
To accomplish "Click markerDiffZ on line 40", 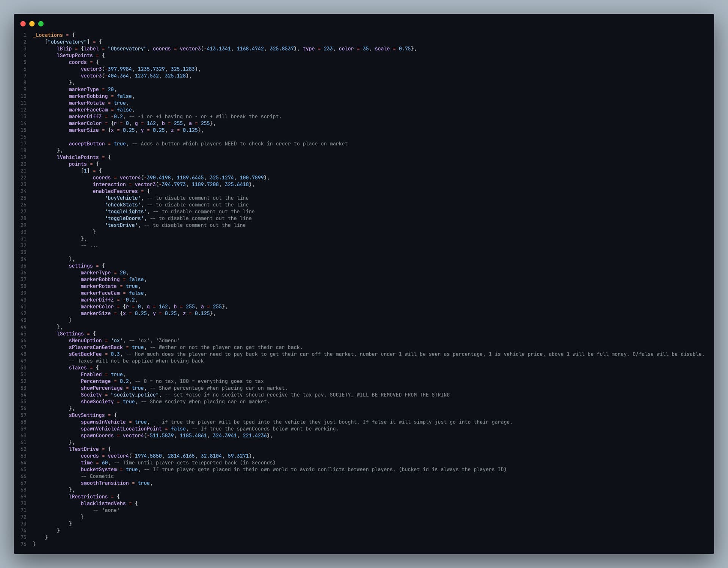I will click(97, 300).
